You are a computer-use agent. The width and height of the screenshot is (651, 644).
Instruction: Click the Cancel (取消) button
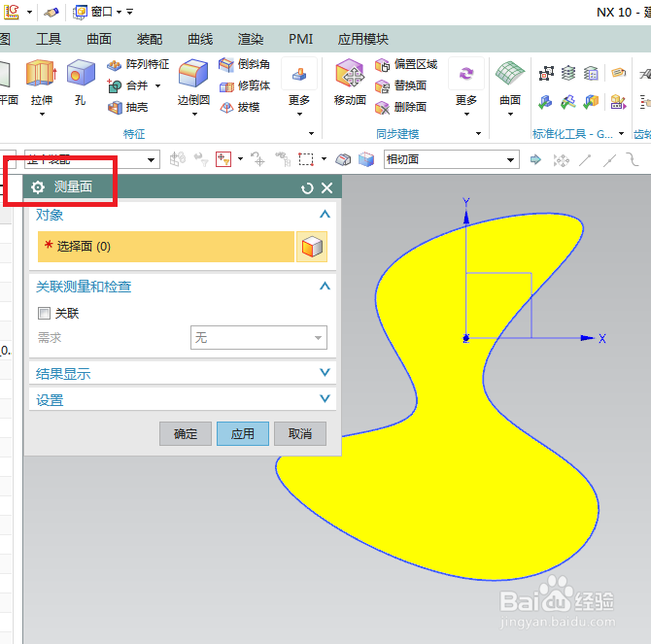point(300,434)
